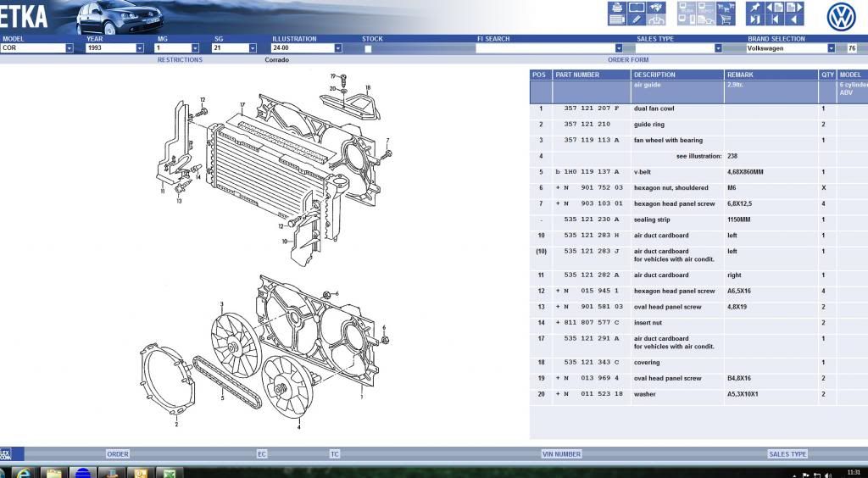Open the ILLUSTRATION dropdown 24-00
Screen dimensions: 868x478
click(x=337, y=49)
